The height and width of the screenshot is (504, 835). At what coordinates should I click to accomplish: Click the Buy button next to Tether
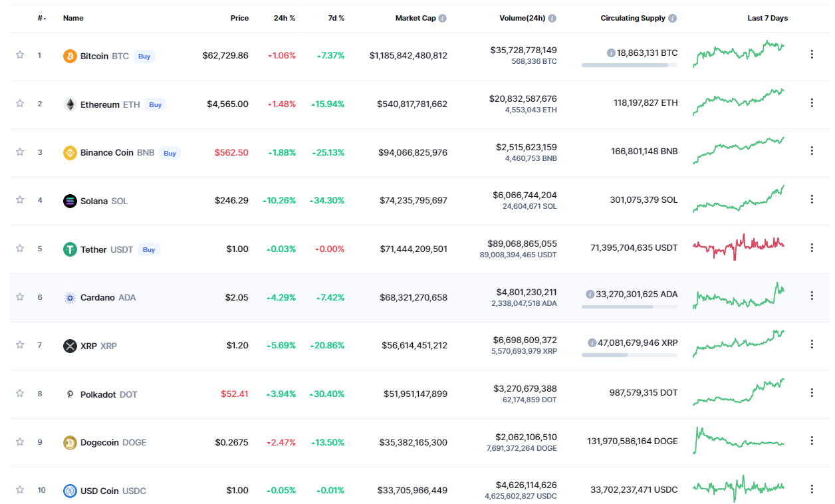tap(149, 249)
